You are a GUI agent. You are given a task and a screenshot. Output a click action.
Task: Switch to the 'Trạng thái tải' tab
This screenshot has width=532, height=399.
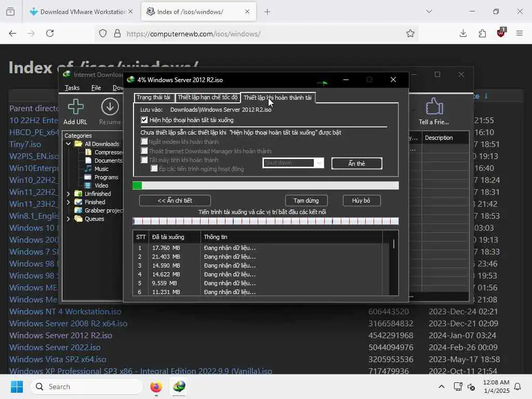[153, 97]
